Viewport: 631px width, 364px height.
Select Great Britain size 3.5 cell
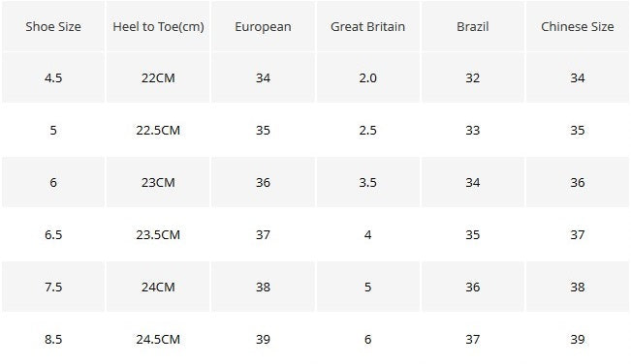(367, 182)
